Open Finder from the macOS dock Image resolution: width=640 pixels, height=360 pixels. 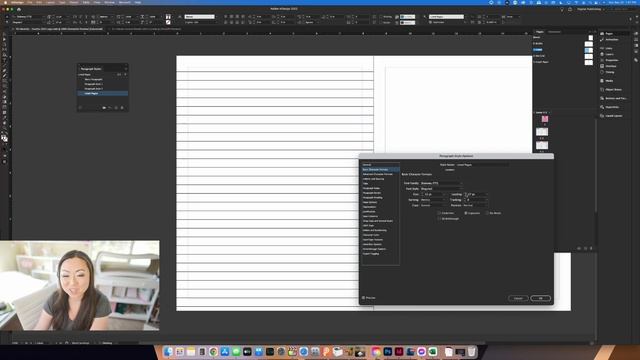[168, 351]
